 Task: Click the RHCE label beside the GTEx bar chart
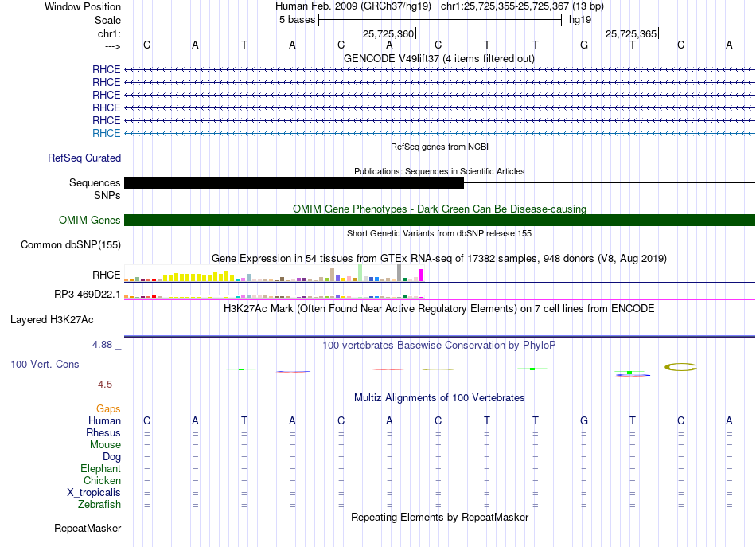point(106,275)
